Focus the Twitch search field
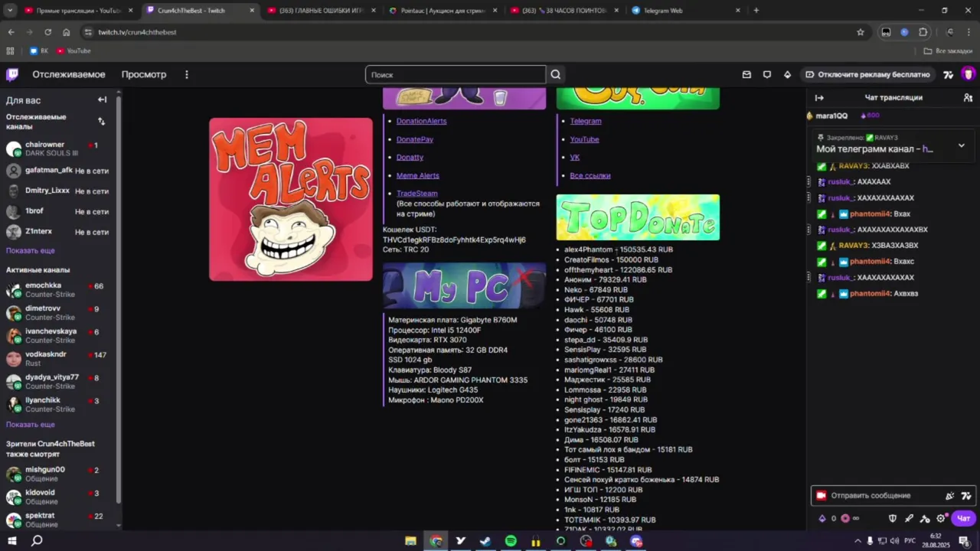Viewport: 980px width, 551px height. click(456, 74)
